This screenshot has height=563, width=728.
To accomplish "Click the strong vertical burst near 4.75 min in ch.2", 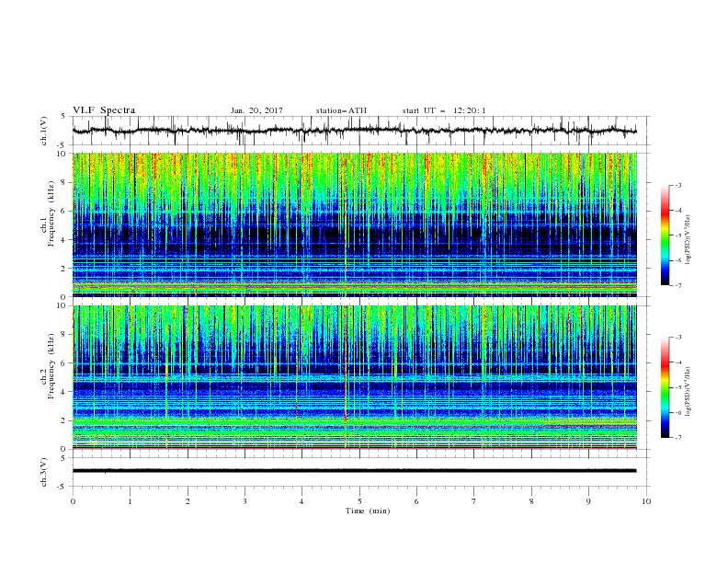I will [x=345, y=377].
